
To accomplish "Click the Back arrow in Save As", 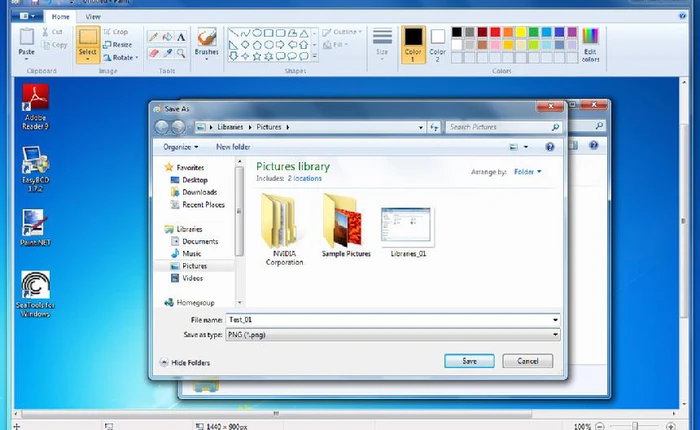I will (162, 127).
